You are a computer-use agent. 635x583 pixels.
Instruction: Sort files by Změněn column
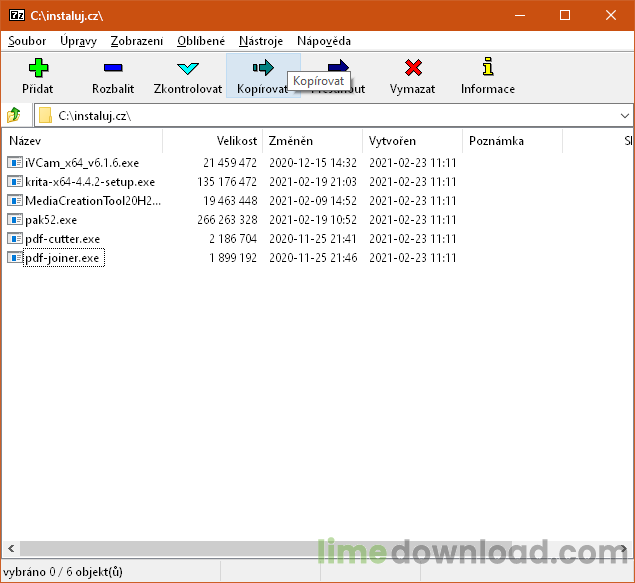click(291, 141)
